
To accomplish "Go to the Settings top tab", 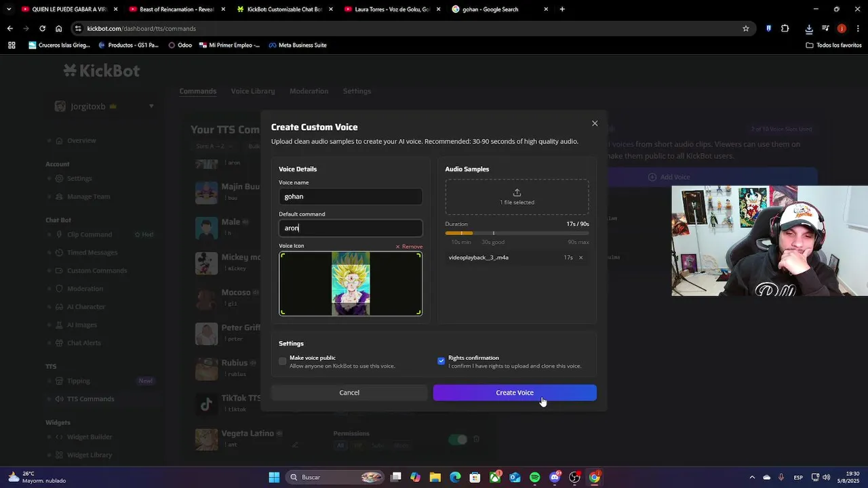I will click(x=357, y=91).
